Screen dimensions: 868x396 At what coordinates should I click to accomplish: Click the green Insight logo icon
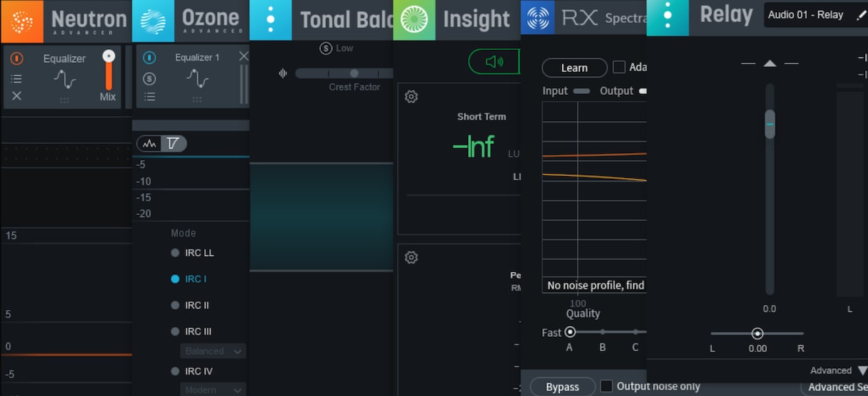[x=414, y=19]
